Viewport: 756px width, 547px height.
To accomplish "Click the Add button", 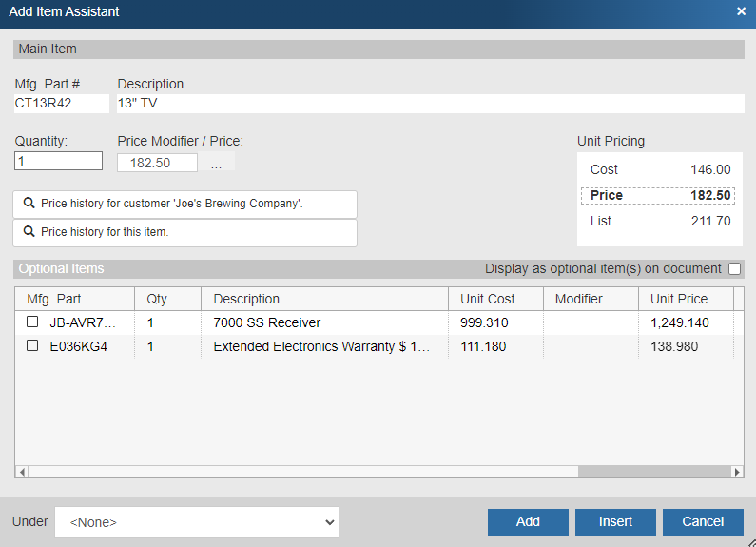I will [x=528, y=521].
